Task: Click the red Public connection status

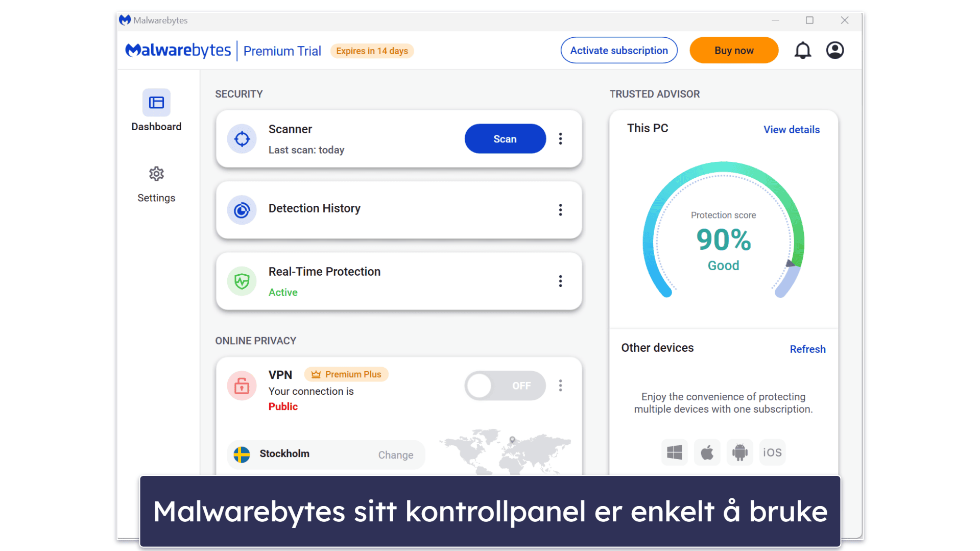Action: [283, 406]
